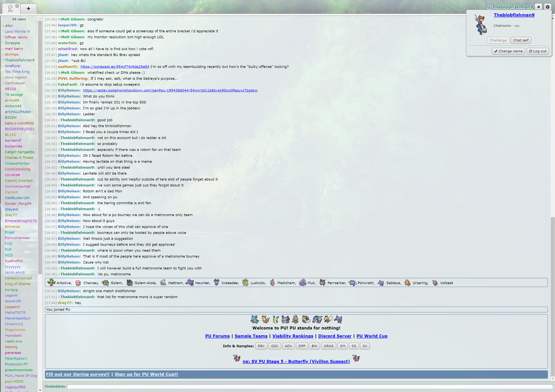555x392 pixels.
Task: Click the Golem-Alola sprite icon
Action: [130, 283]
